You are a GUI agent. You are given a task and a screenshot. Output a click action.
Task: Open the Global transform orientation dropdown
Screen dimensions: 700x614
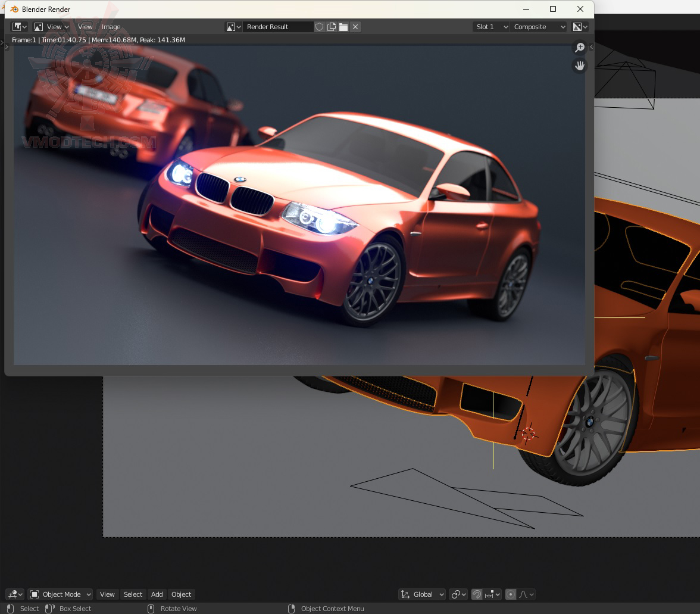tap(422, 594)
